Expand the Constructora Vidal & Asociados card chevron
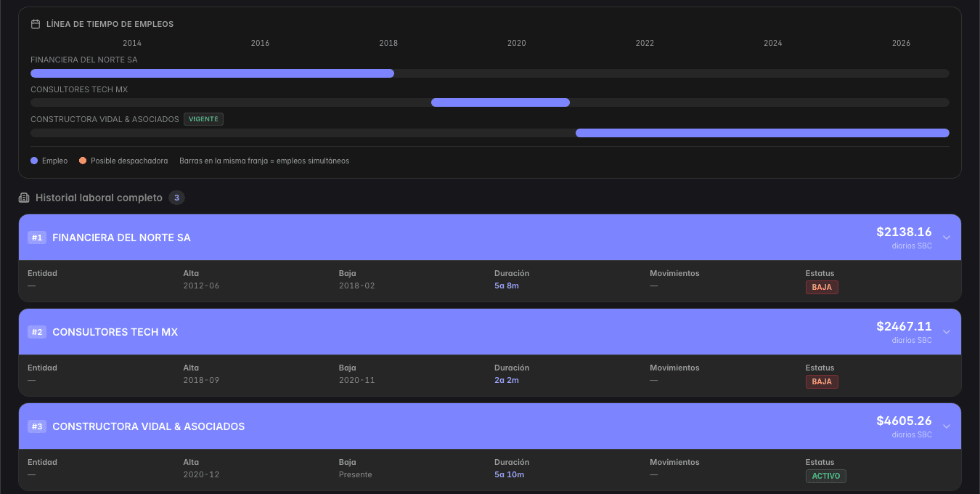 946,426
